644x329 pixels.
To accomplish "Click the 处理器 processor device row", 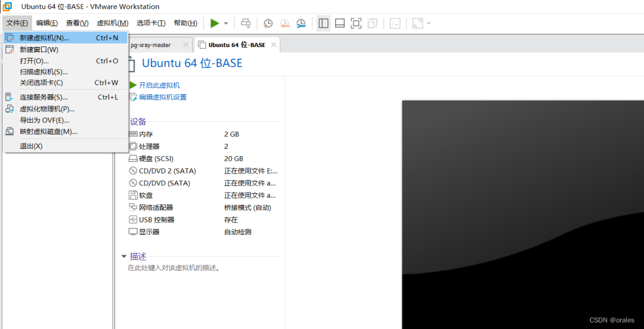I will pos(204,146).
